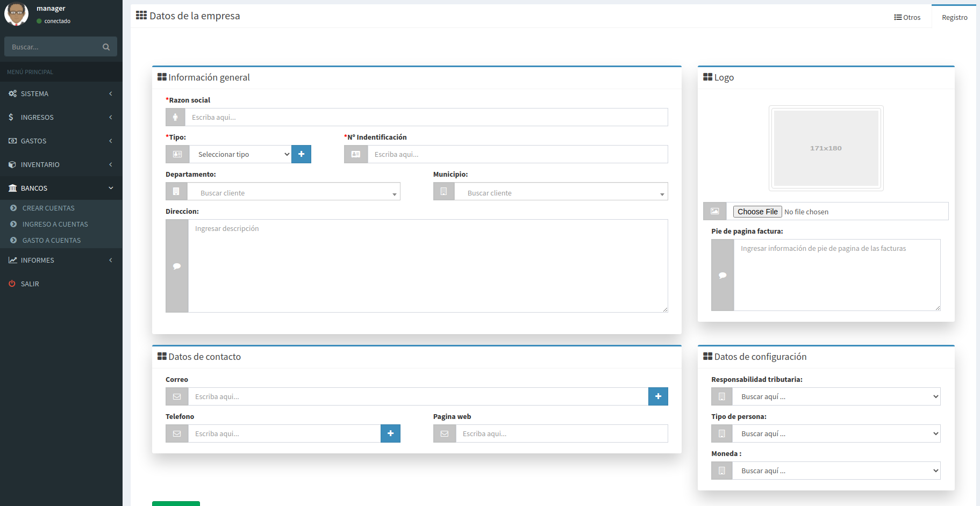Open CREAR CUENTAS submenu item

tap(48, 208)
